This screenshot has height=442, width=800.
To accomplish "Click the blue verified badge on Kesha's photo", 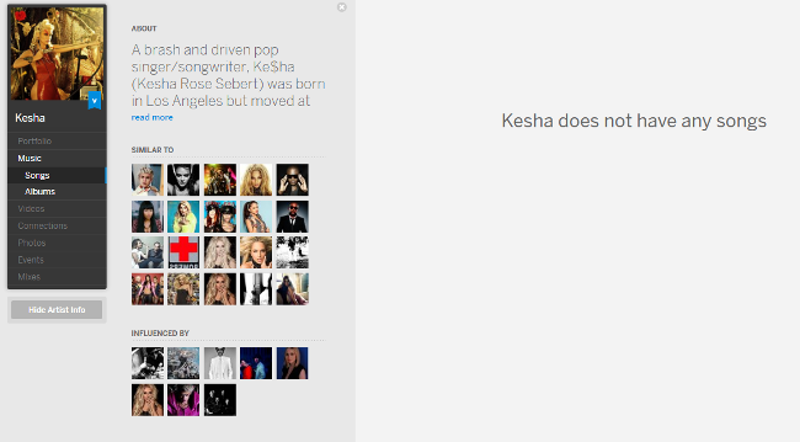I will (x=94, y=100).
